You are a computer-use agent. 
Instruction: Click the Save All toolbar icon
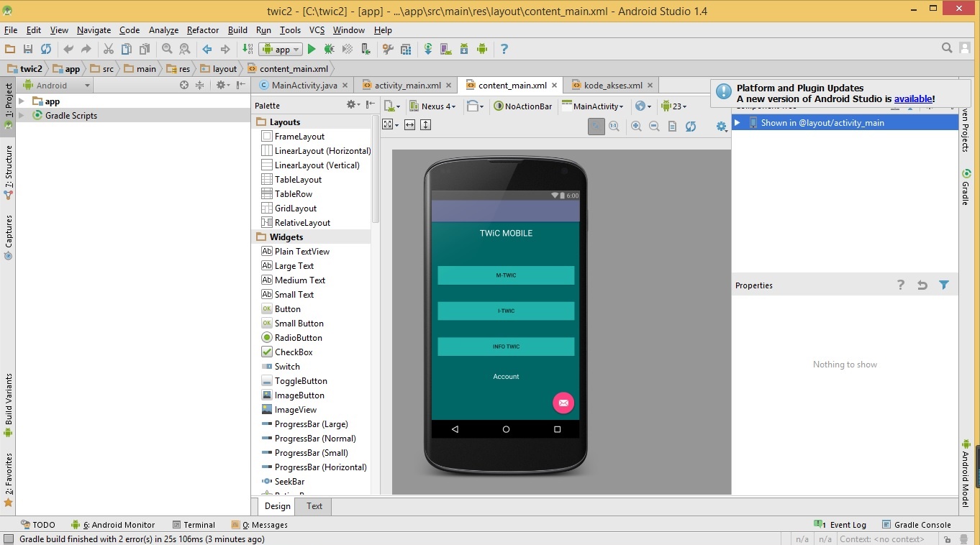[x=28, y=49]
